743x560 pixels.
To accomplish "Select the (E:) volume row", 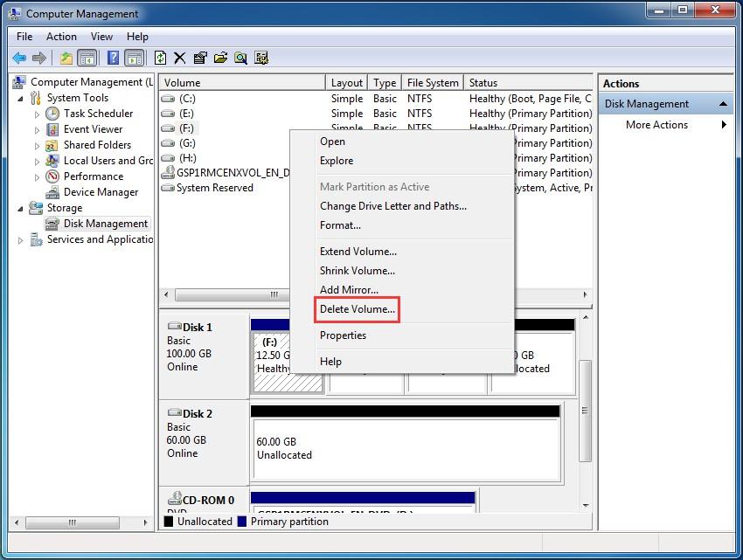I will pos(376,114).
